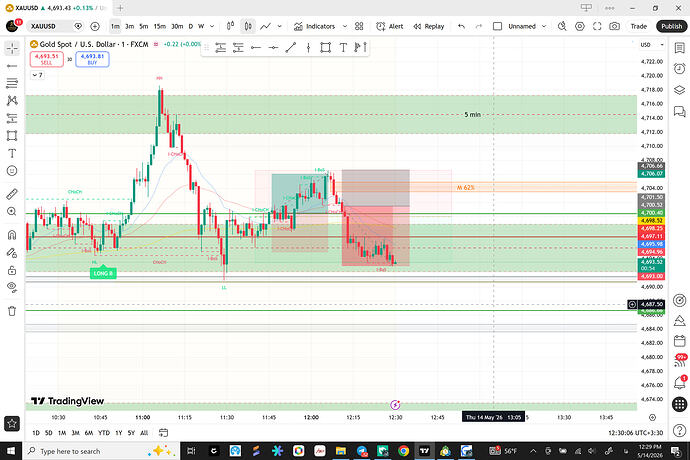The width and height of the screenshot is (690, 460).
Task: Select the 15m timeframe
Action: 160,26
